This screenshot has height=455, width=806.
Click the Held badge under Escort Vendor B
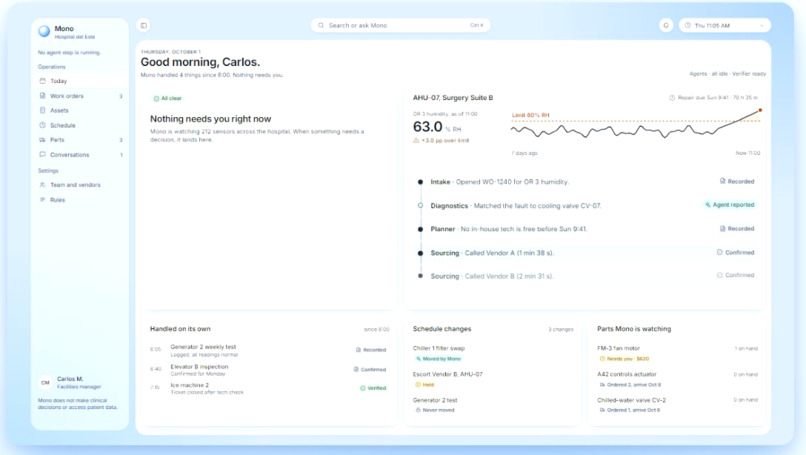[x=425, y=385]
